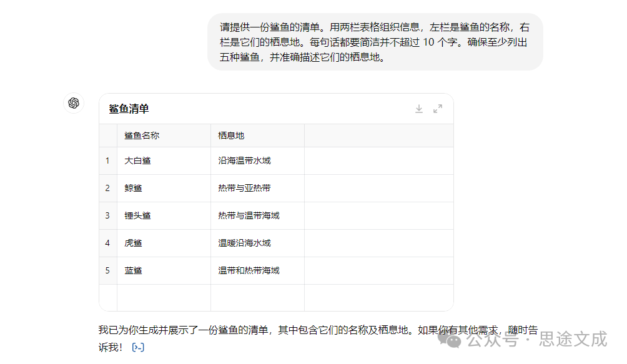The height and width of the screenshot is (364, 627).
Task: Download the shark list table
Action: 419,109
